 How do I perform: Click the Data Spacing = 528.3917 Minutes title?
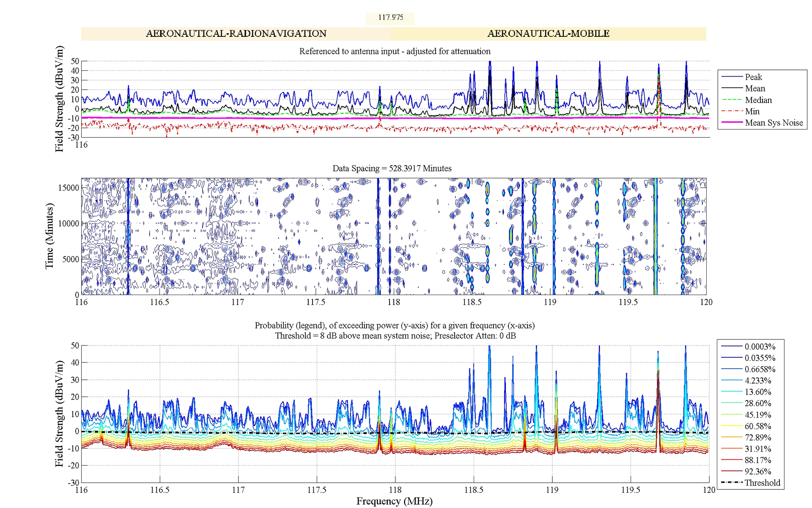[x=392, y=168]
